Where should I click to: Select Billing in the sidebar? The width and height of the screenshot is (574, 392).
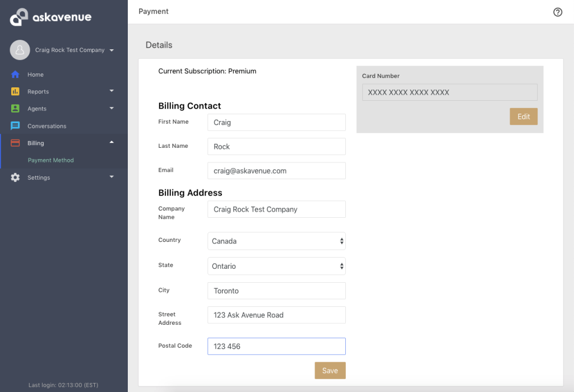pyautogui.click(x=35, y=143)
